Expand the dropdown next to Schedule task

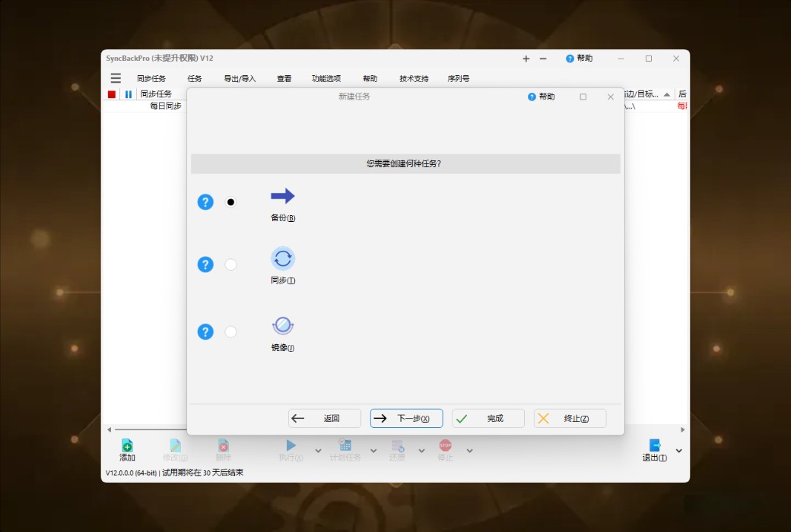[372, 450]
